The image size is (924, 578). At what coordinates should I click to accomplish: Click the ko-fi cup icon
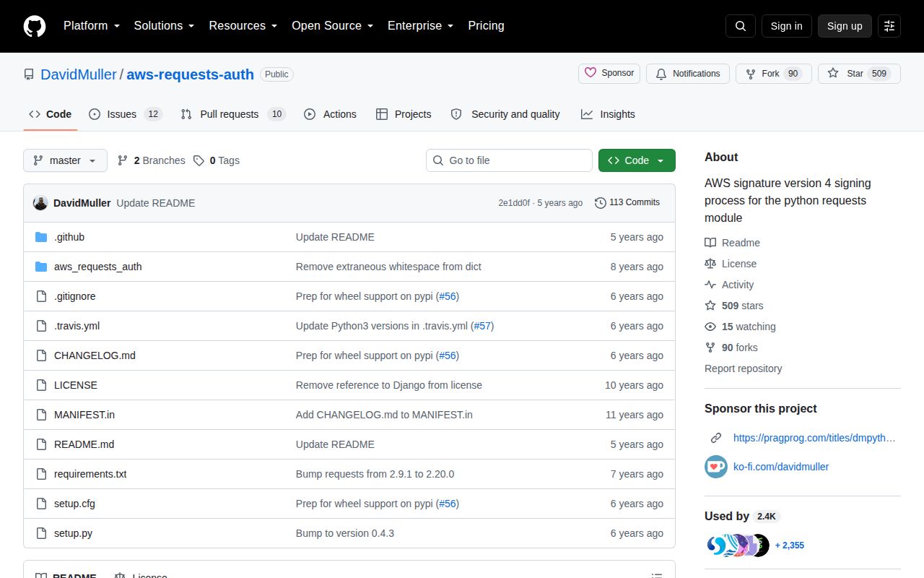point(716,467)
